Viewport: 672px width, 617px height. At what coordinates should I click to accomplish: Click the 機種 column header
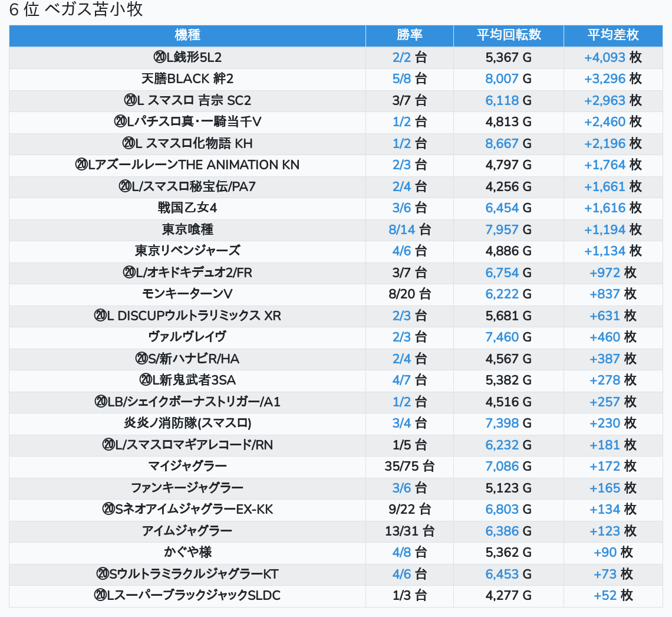tap(187, 35)
